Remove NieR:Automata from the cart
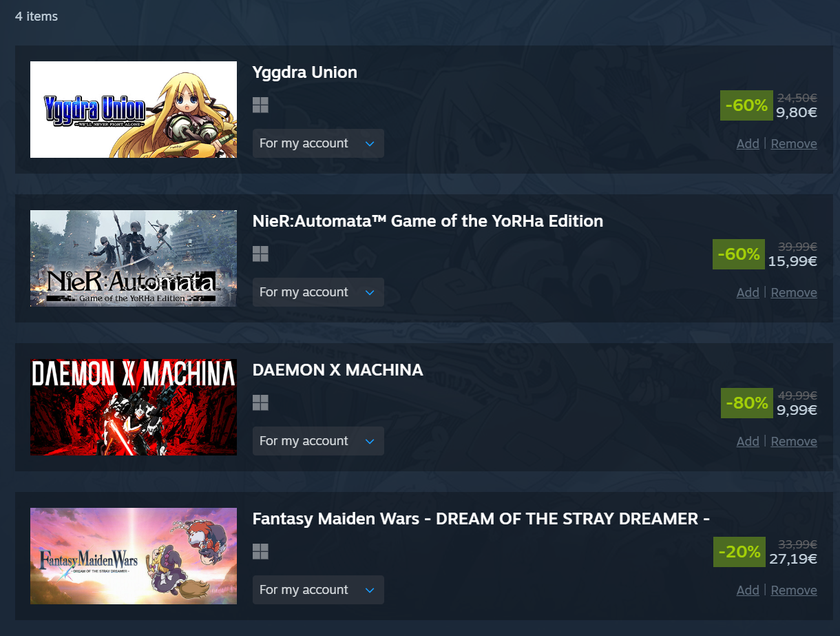 pyautogui.click(x=794, y=292)
